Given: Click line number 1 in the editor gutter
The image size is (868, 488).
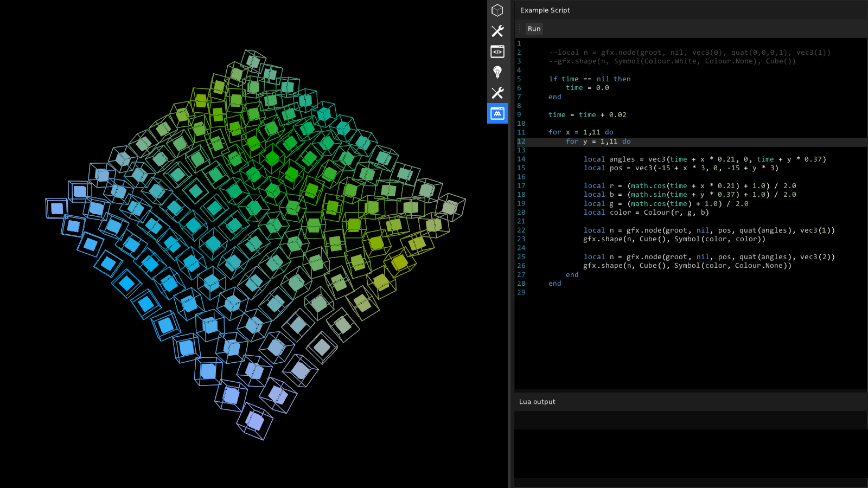Looking at the screenshot, I should click(519, 43).
